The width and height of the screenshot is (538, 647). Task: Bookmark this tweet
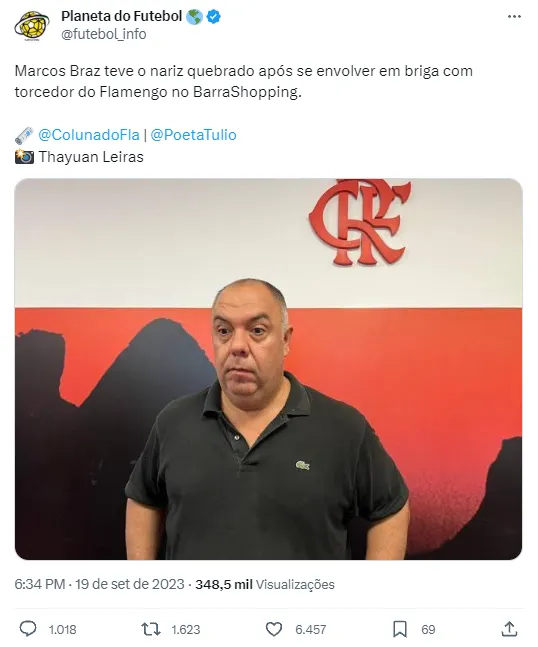(399, 629)
